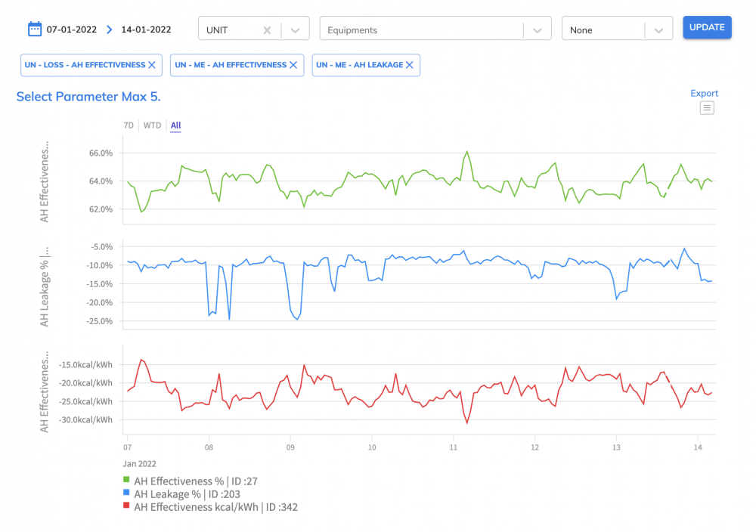Click legend text AH Effectiveness % | ID :27
This screenshot has height=532, width=756.
tap(196, 481)
